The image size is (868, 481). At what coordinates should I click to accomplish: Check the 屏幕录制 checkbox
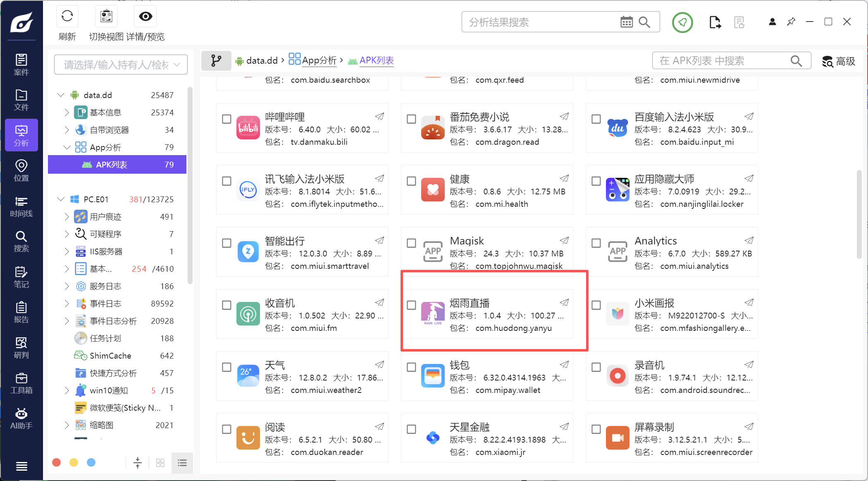(x=596, y=429)
